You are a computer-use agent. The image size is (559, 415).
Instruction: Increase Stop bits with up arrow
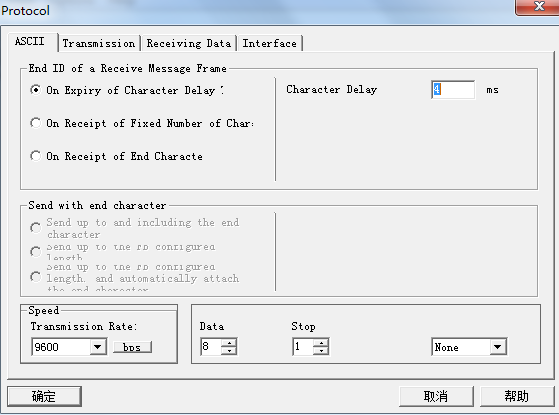click(x=321, y=343)
